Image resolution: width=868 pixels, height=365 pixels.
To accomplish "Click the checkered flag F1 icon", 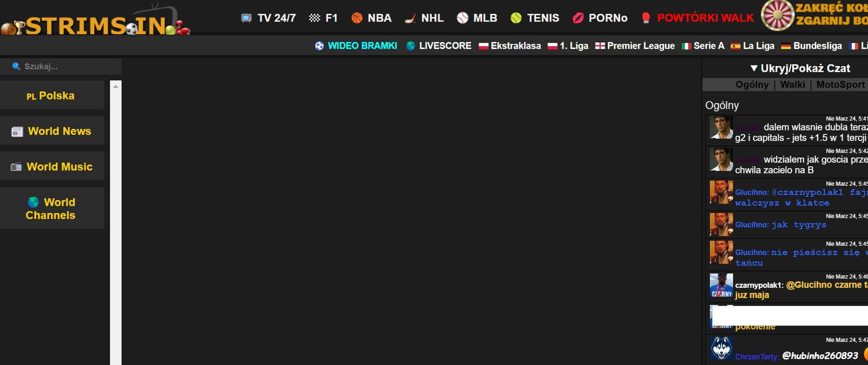I will [x=314, y=18].
